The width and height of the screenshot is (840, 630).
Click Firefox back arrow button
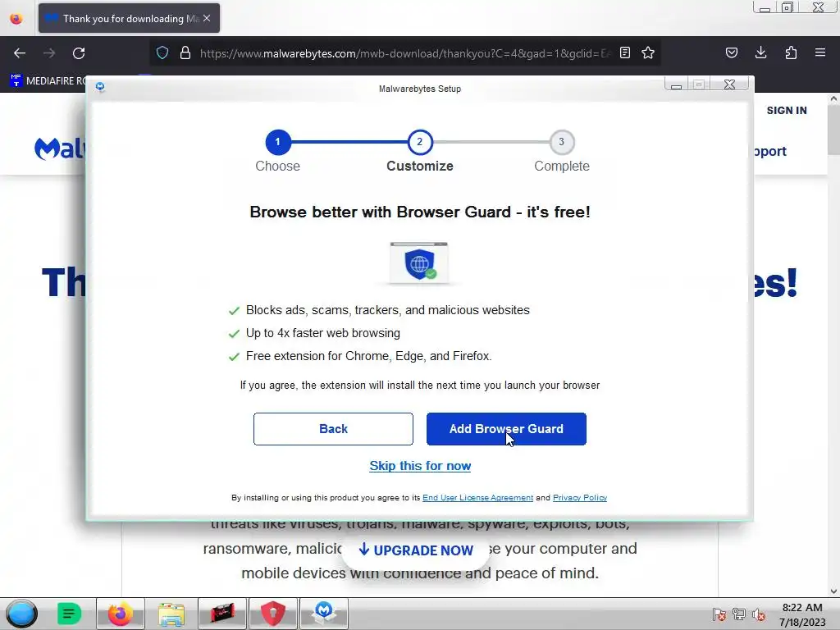[20, 53]
